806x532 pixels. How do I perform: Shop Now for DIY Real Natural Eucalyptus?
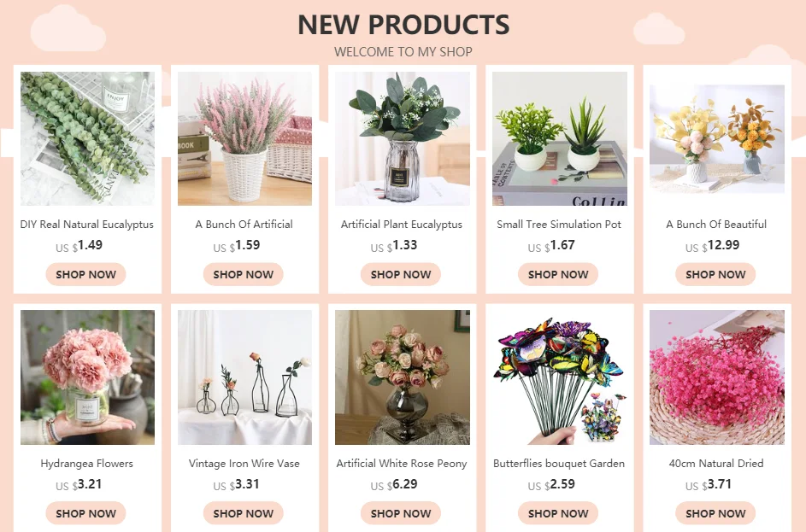85,274
